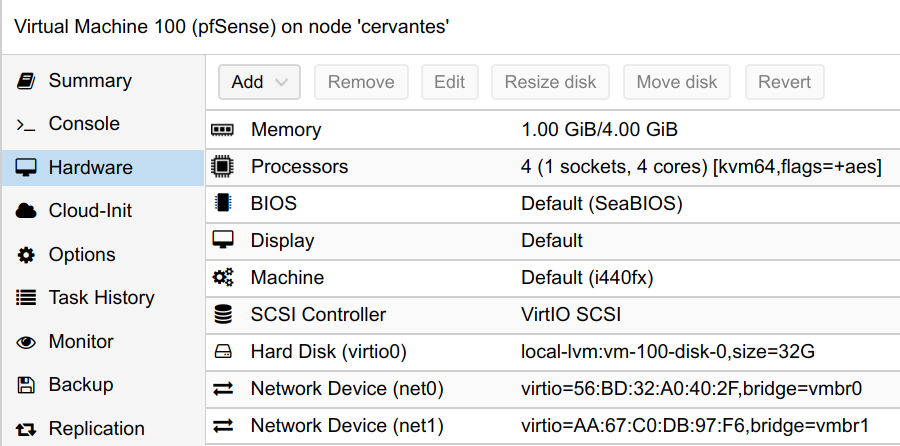Screen dimensions: 900x446
Task: Click the net0 network arrows icon
Action: pyautogui.click(x=223, y=389)
